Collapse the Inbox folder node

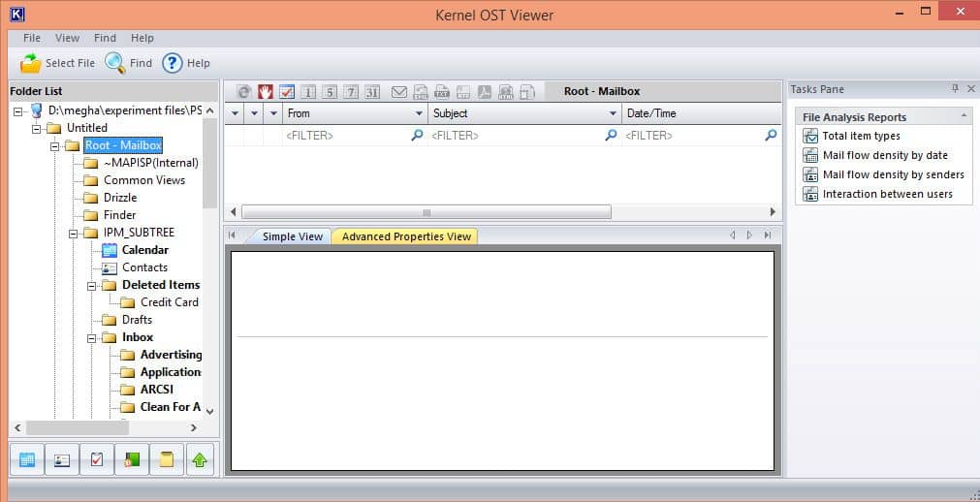(x=92, y=337)
